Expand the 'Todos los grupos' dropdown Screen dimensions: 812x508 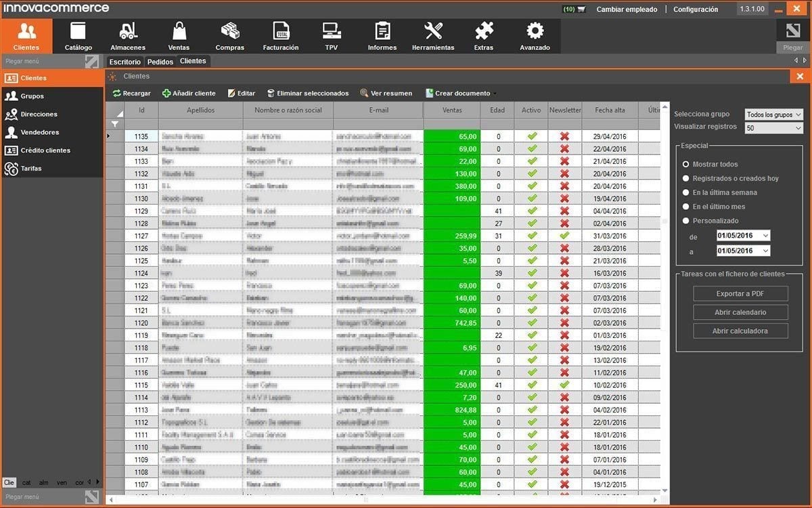coord(773,114)
